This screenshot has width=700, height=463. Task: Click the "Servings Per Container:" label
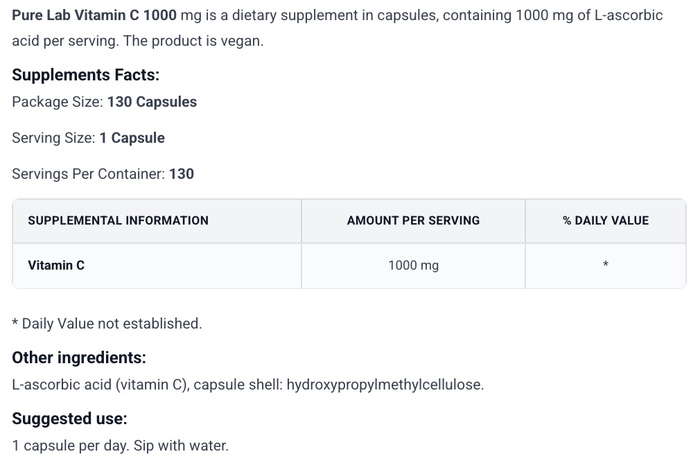88,174
